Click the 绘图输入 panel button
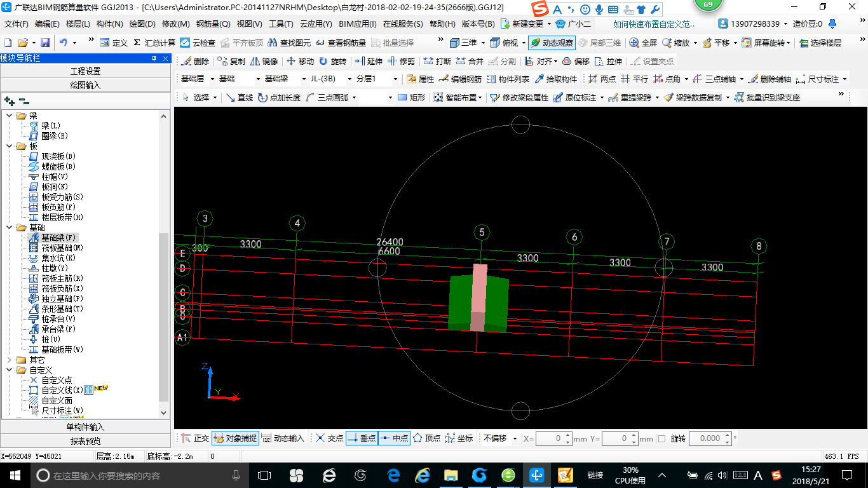Screen dimensions: 868x488 pyautogui.click(x=86, y=85)
